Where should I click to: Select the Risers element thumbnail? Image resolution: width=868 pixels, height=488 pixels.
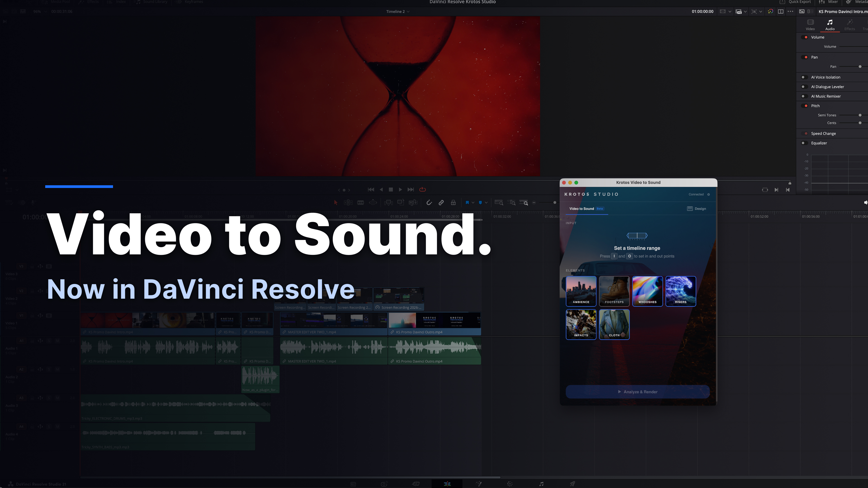pyautogui.click(x=681, y=291)
